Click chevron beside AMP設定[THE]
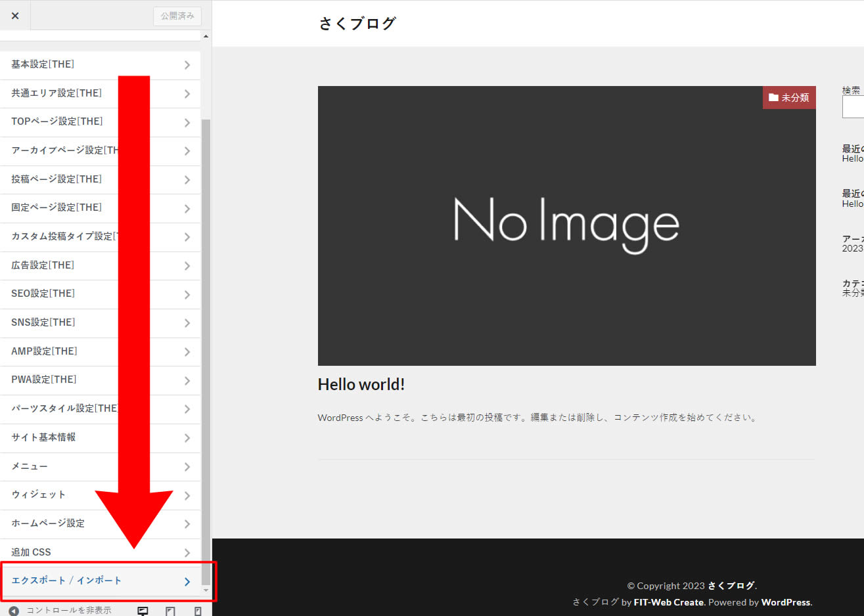Image resolution: width=864 pixels, height=616 pixels. (187, 352)
